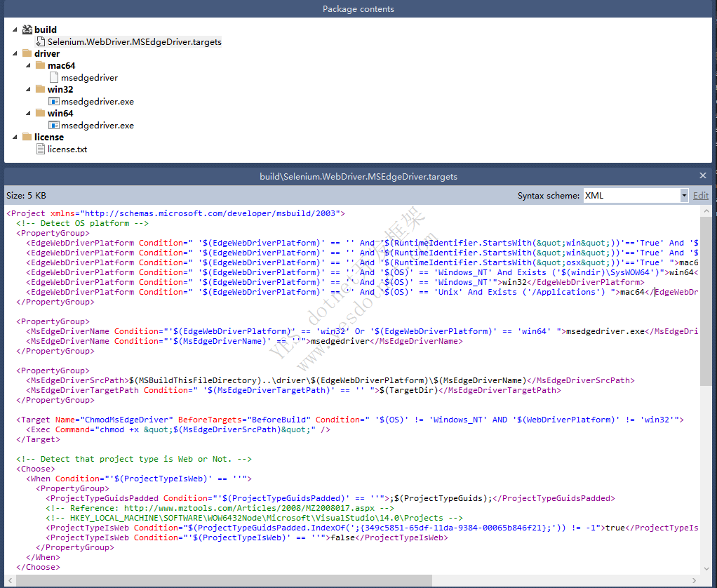
Task: Click 'Detect that project type is Web' comment
Action: (x=134, y=459)
